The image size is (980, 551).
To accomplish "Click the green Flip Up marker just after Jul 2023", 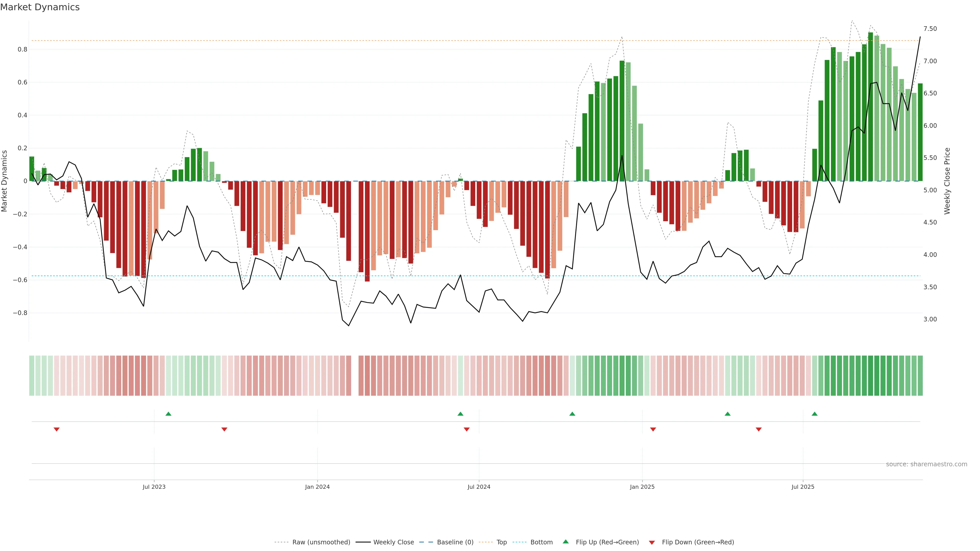I will click(x=168, y=414).
